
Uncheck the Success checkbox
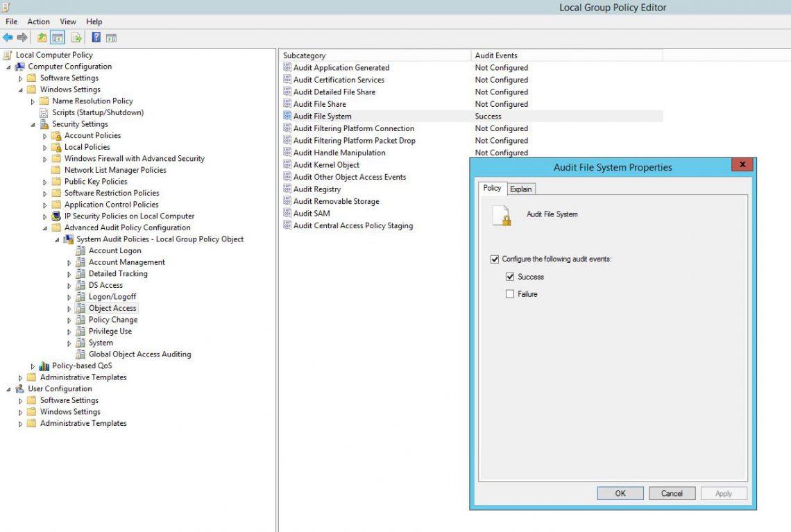coord(510,277)
